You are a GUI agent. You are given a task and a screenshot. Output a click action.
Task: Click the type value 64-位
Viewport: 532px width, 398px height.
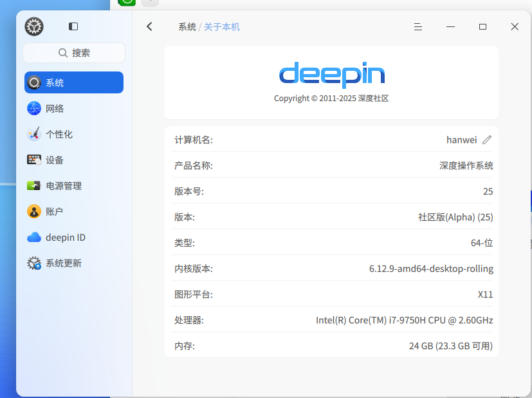click(482, 243)
